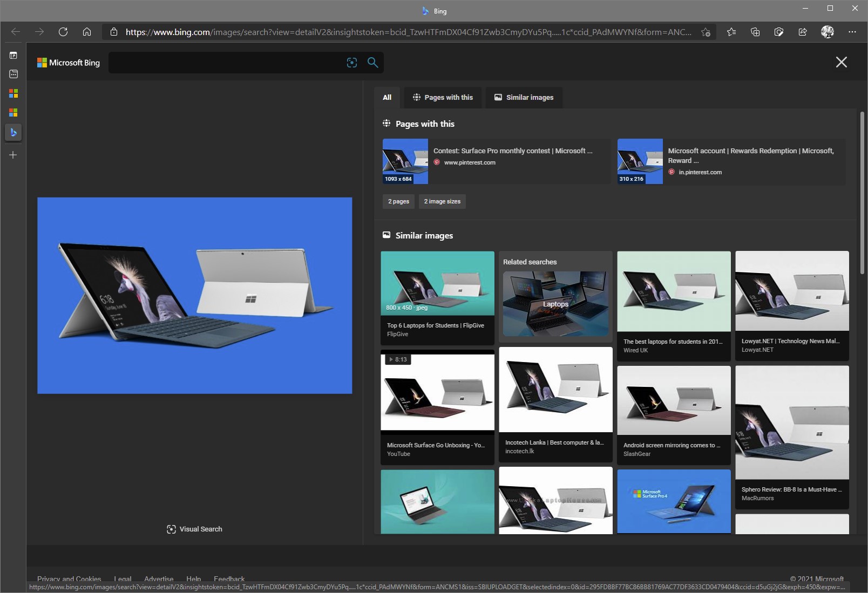Select the Bing icon in vertical sidebar
868x593 pixels.
pyautogui.click(x=13, y=132)
